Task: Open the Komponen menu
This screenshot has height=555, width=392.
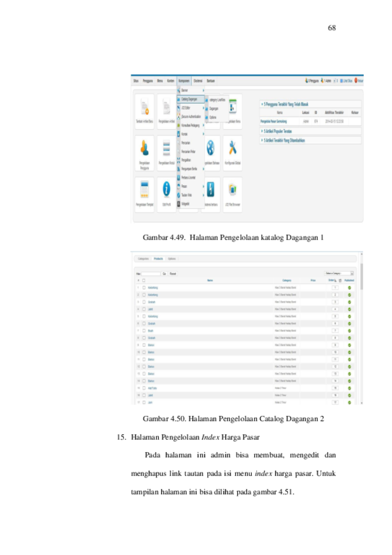Action: pyautogui.click(x=184, y=81)
